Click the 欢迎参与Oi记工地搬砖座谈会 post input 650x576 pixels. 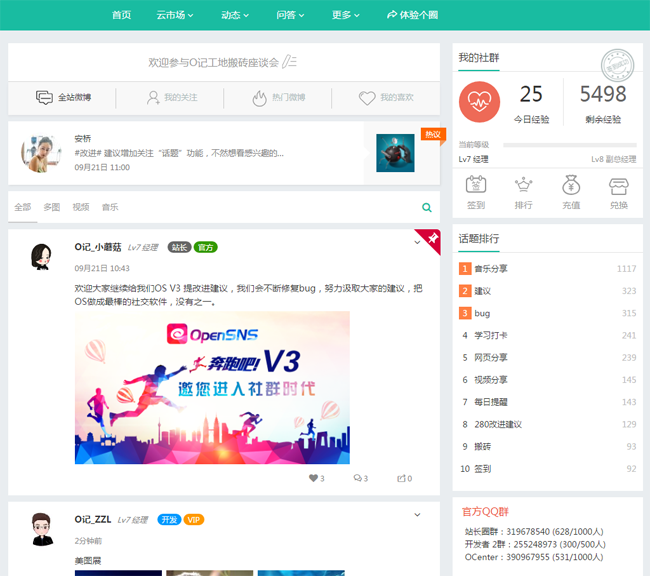pos(222,62)
